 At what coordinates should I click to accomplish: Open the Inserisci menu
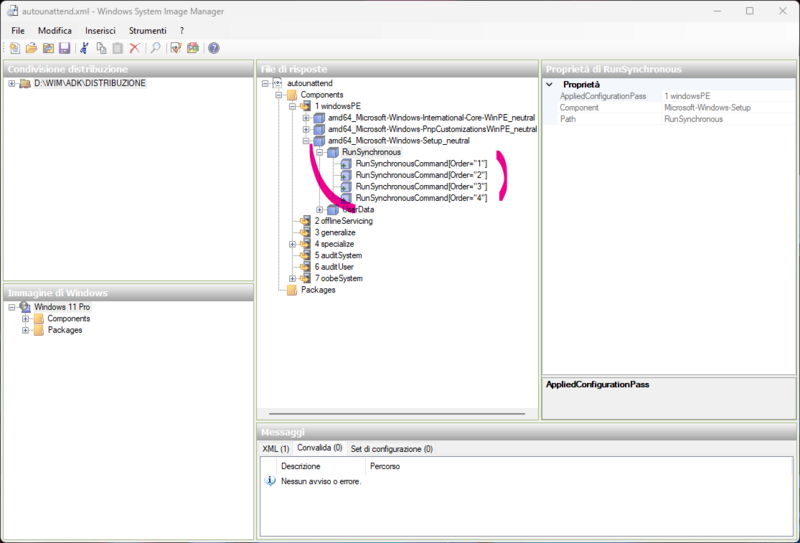click(100, 31)
